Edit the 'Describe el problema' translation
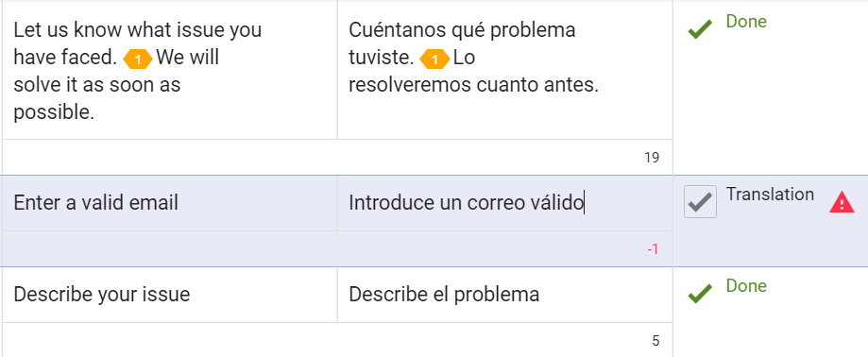 coord(505,295)
